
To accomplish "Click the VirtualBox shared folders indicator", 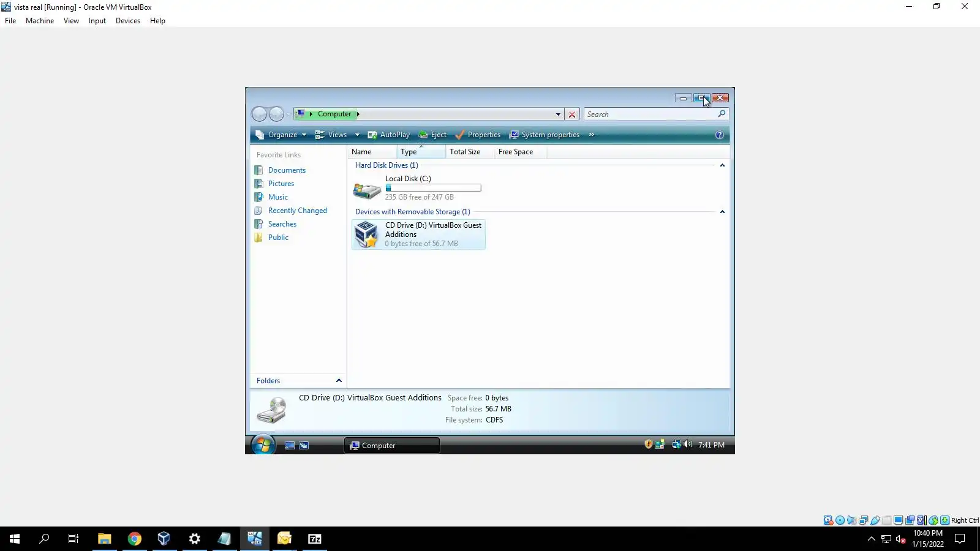I will [887, 520].
